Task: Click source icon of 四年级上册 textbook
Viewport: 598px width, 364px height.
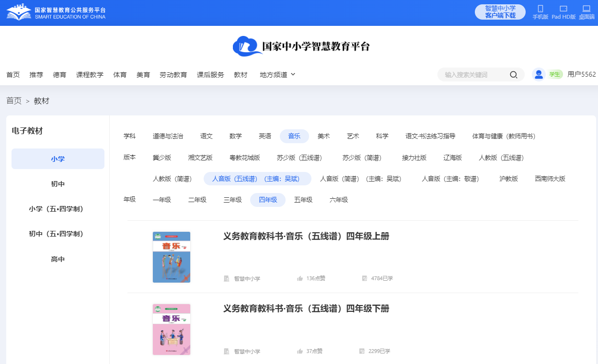Action: (x=227, y=278)
